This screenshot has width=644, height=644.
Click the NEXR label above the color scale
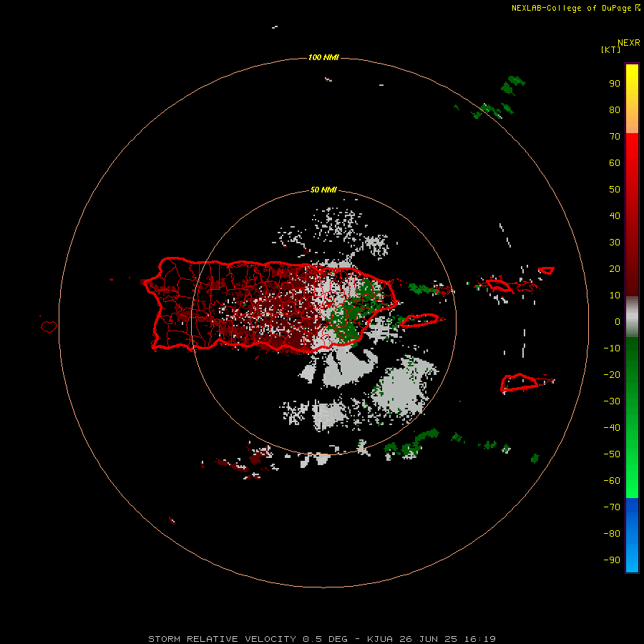click(629, 43)
